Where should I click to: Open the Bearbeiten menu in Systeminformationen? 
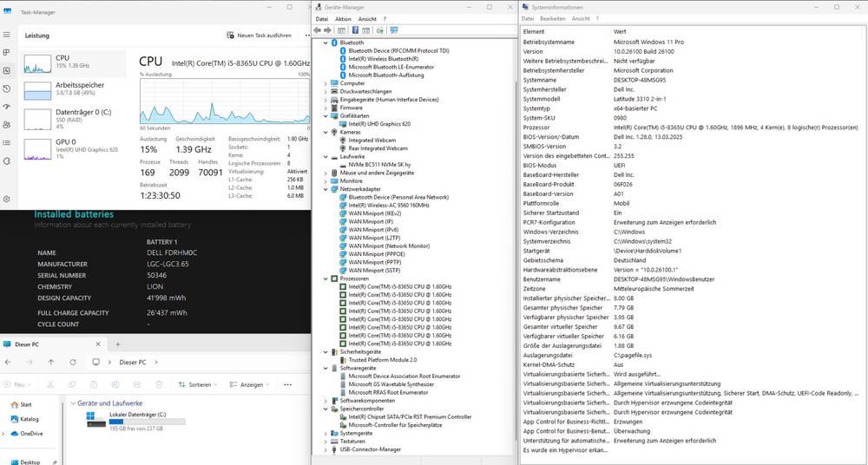coord(552,18)
